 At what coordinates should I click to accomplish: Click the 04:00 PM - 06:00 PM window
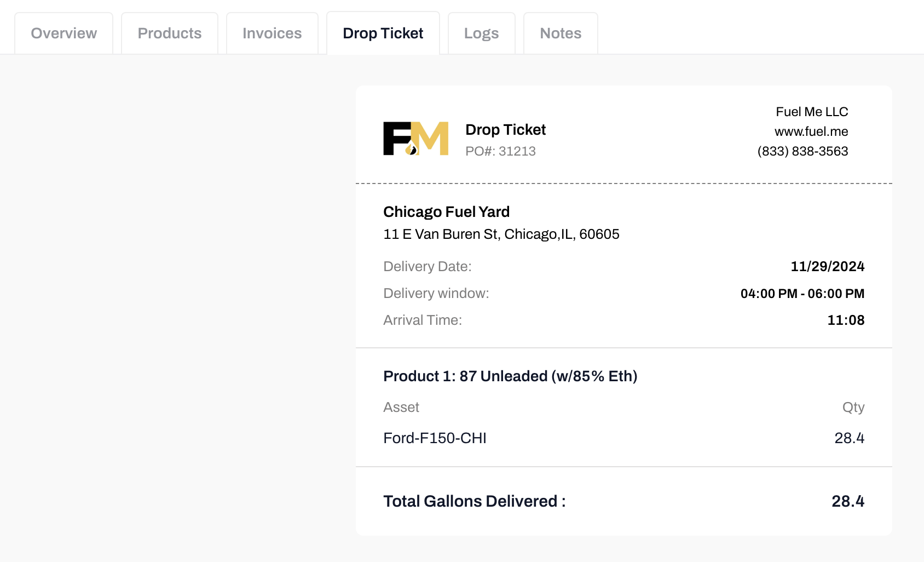click(x=802, y=294)
